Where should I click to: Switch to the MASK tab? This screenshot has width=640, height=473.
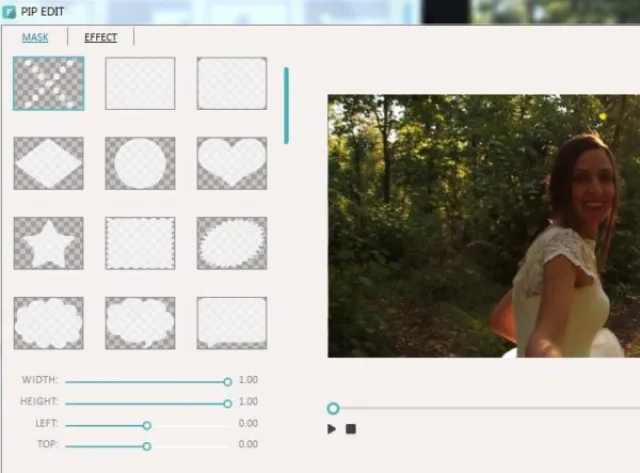pyautogui.click(x=35, y=38)
